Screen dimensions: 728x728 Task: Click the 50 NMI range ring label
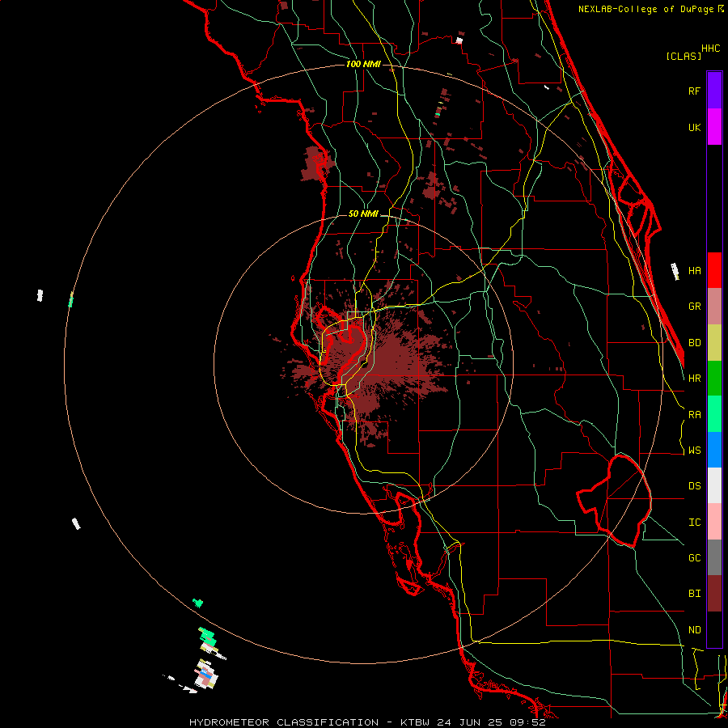(363, 214)
